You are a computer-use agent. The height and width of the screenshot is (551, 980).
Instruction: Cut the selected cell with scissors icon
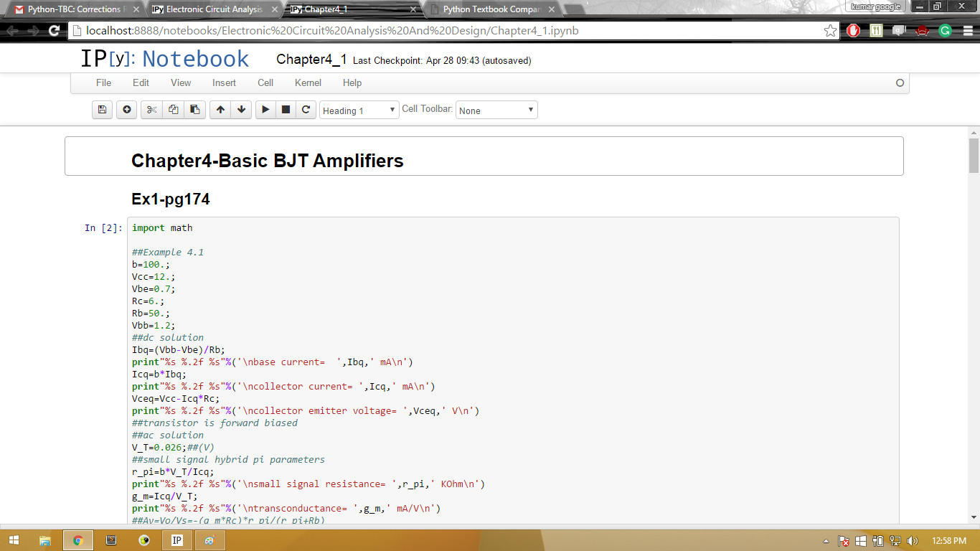(151, 110)
